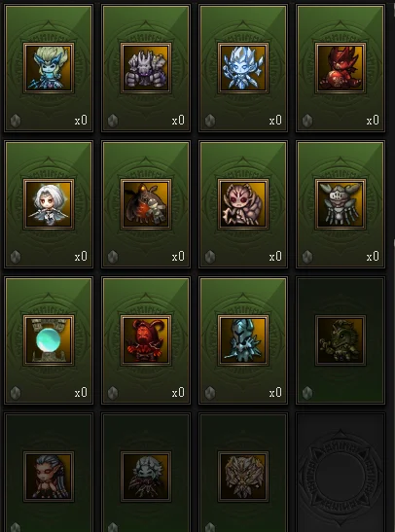
Task: Click the gem icon on the cyan orb card
Action: [16, 393]
